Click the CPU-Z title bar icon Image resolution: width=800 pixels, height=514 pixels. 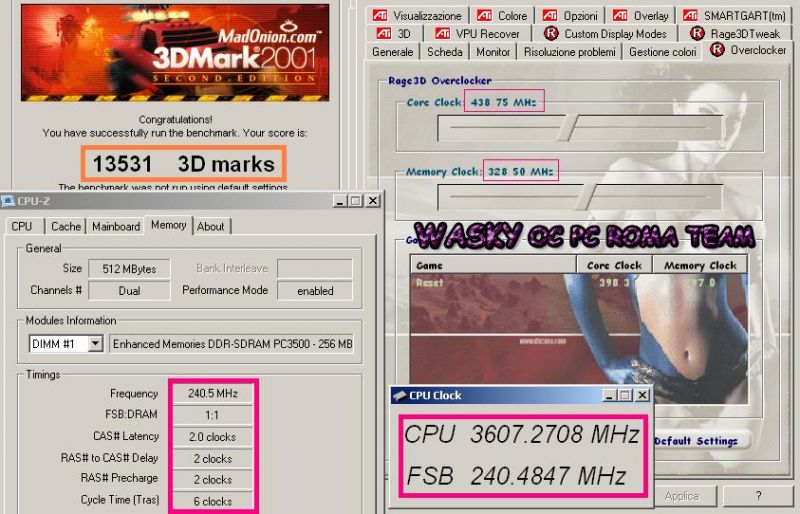8,201
